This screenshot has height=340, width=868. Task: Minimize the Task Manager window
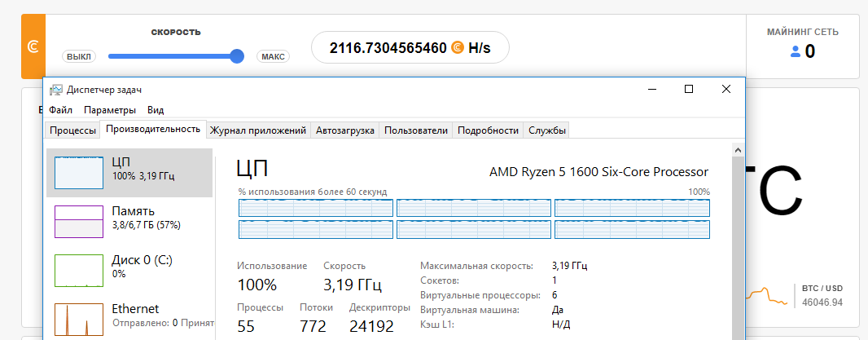point(653,90)
